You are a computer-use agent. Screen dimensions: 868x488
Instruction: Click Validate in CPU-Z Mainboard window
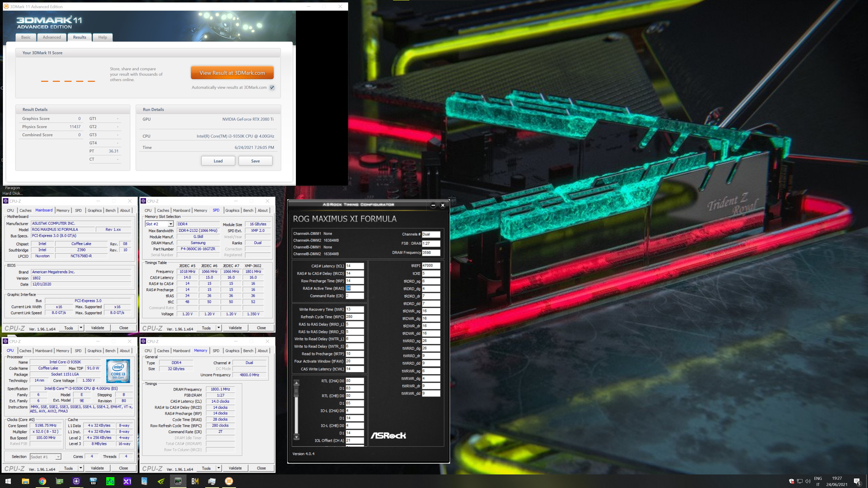tap(97, 328)
